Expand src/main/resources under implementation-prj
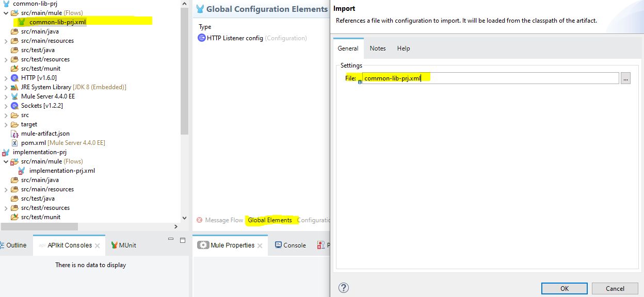644x297 pixels. (x=6, y=189)
